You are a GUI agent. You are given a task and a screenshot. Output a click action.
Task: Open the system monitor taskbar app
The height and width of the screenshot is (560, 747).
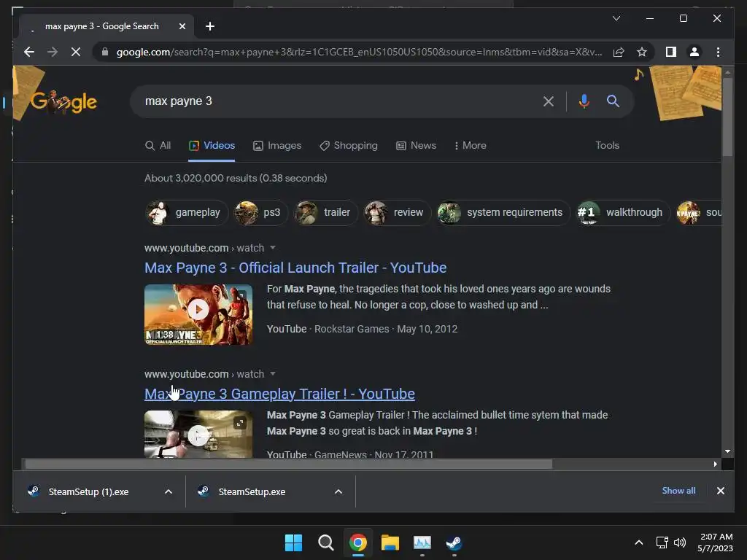(x=422, y=542)
